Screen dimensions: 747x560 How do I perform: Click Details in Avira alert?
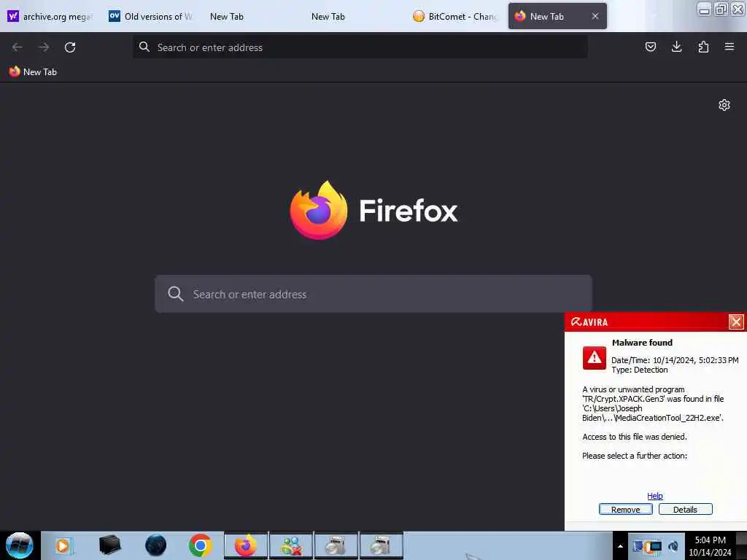pyautogui.click(x=685, y=510)
